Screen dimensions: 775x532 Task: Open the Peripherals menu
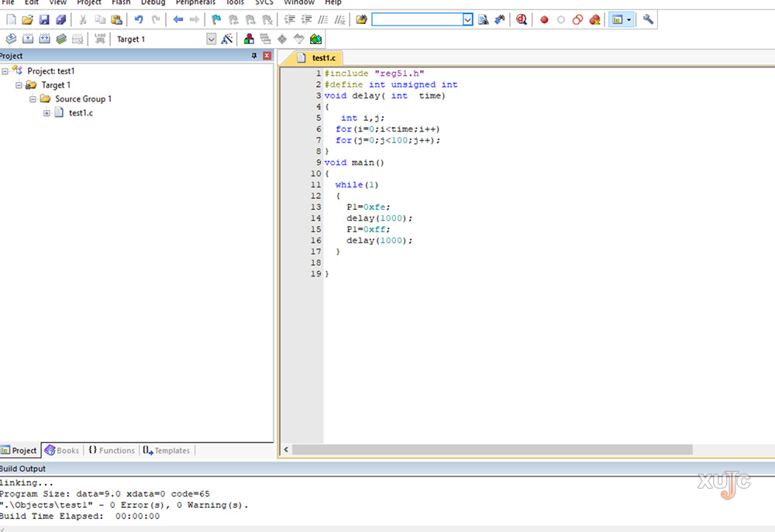195,2
